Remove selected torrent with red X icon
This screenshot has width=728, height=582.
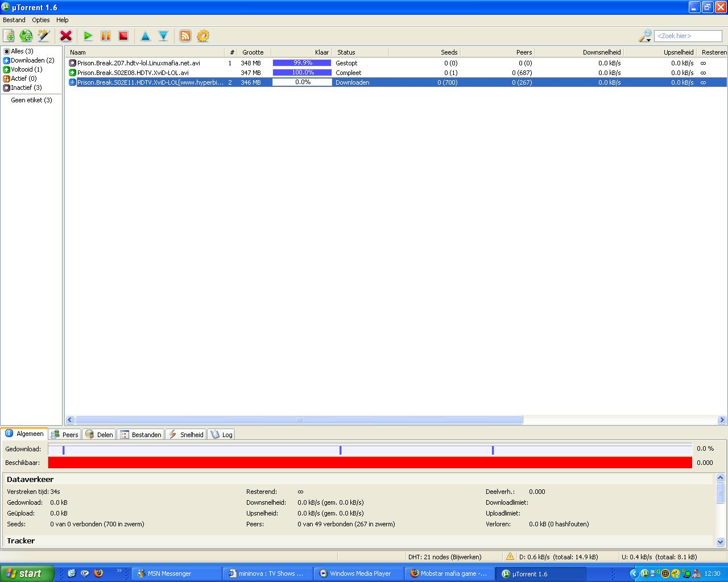pyautogui.click(x=66, y=36)
